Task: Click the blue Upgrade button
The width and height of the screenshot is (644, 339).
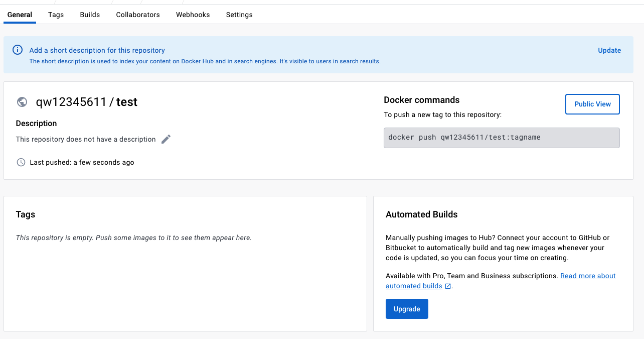Action: (407, 309)
